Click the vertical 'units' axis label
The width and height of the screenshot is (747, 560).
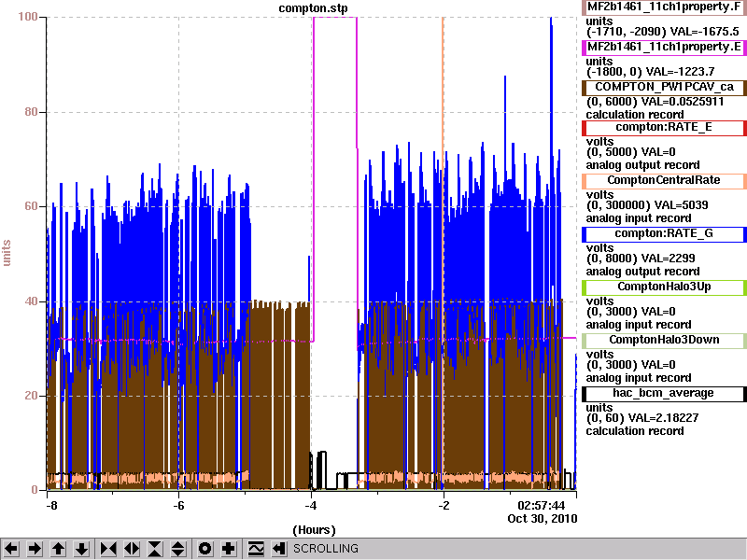7,253
